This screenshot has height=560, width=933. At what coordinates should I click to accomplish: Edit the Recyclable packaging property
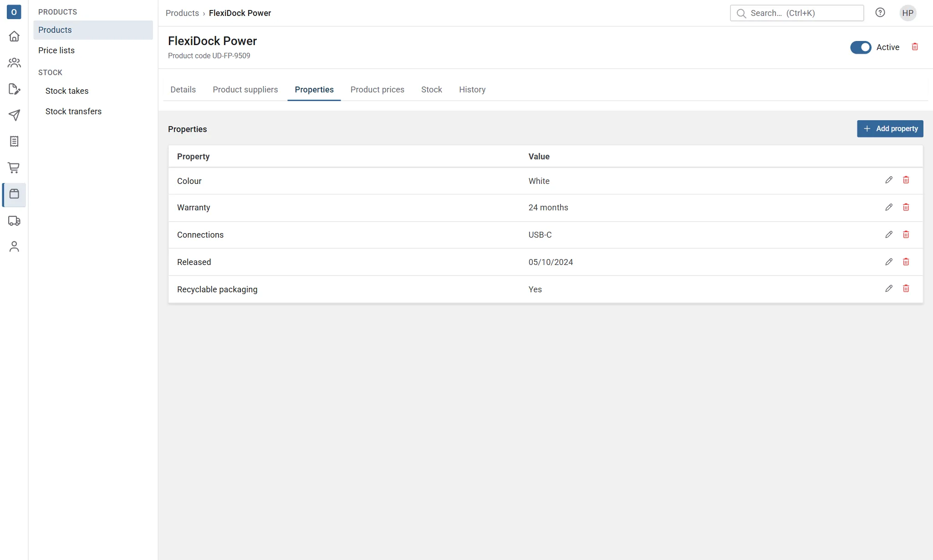coord(889,288)
